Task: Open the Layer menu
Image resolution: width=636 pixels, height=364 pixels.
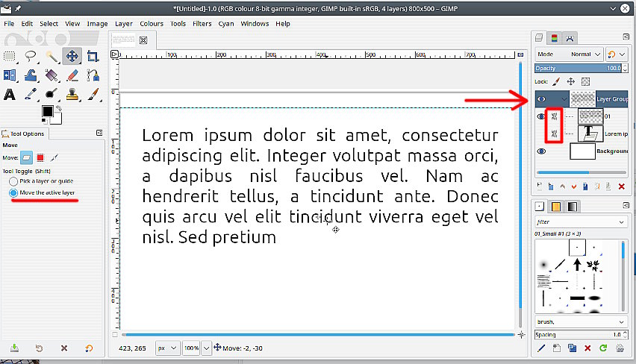Action: (124, 24)
